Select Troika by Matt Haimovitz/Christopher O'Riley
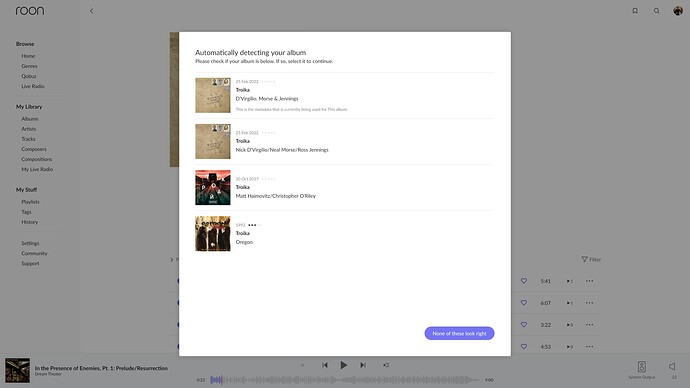690x388 pixels. coord(344,187)
